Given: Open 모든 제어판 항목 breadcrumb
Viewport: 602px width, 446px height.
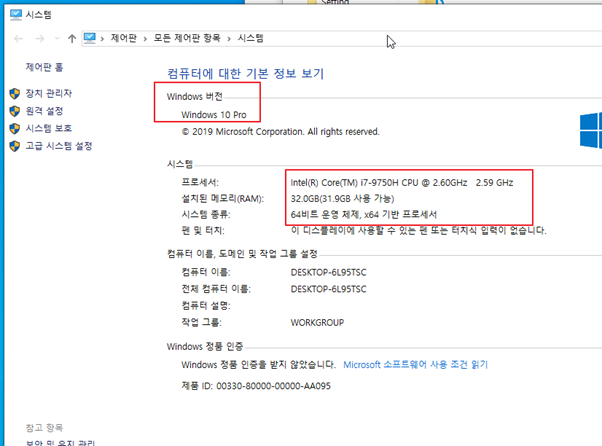Looking at the screenshot, I should [187, 38].
